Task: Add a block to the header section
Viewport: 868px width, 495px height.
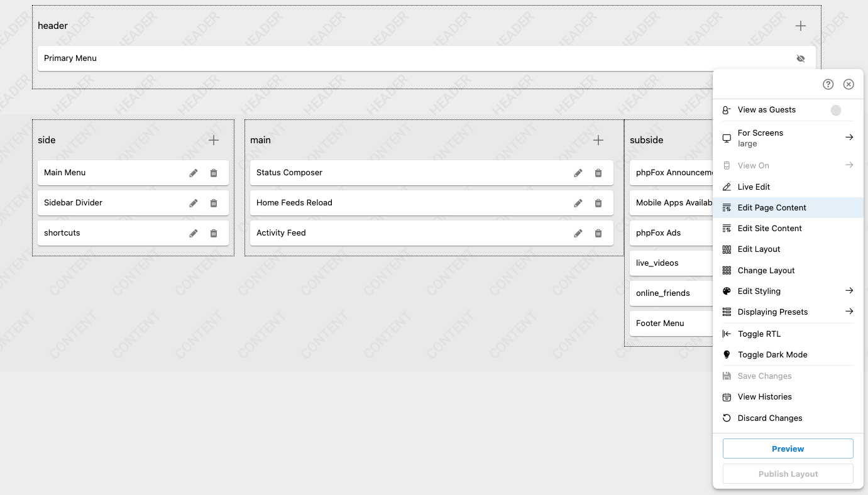Action: (800, 26)
